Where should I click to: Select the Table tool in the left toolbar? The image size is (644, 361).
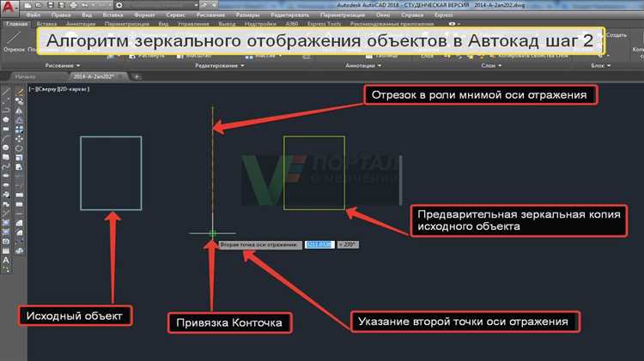click(x=6, y=250)
